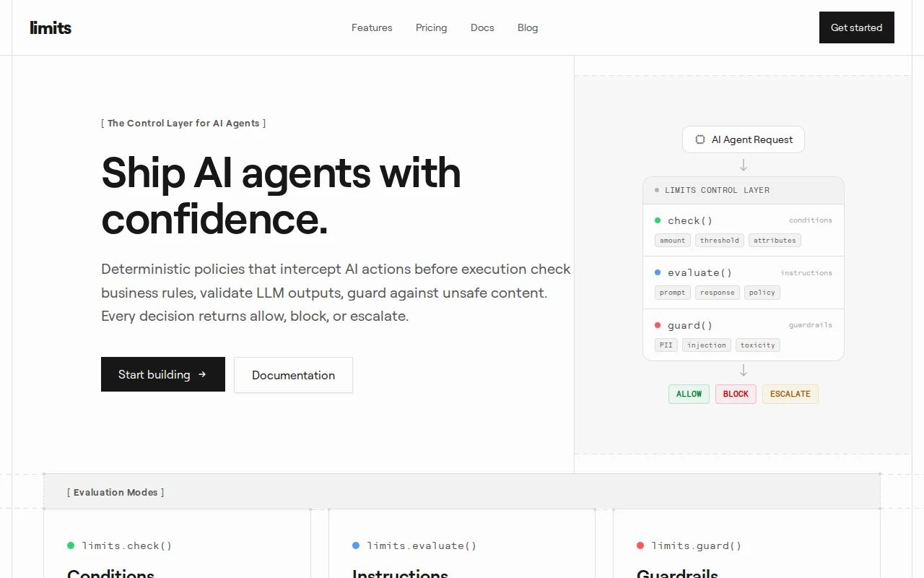Viewport: 924px width, 578px height.
Task: Click the policy tag
Action: coord(762,293)
